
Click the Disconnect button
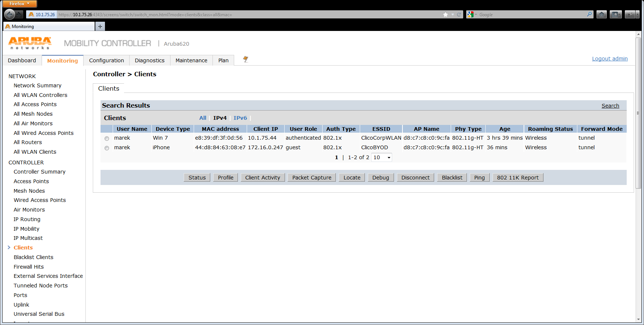(x=415, y=178)
